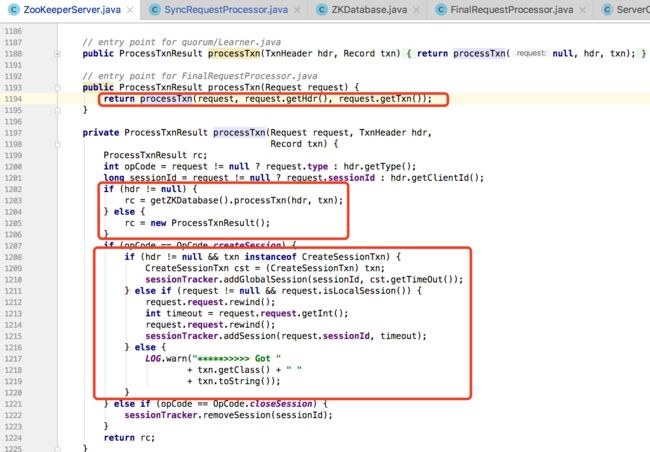
Task: Click the class icon on the SyncRequestProcessor.java tab
Action: pos(154,10)
